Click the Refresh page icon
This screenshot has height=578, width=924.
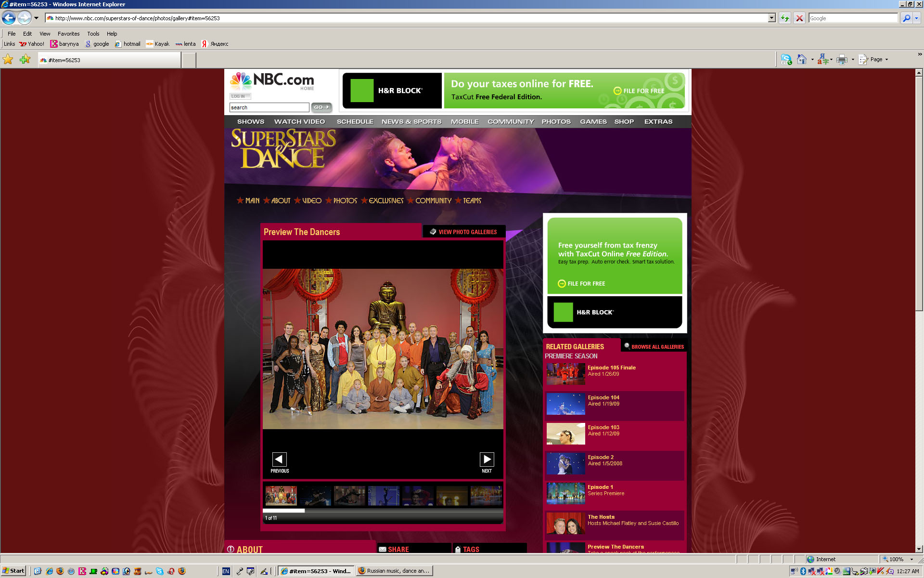(785, 18)
